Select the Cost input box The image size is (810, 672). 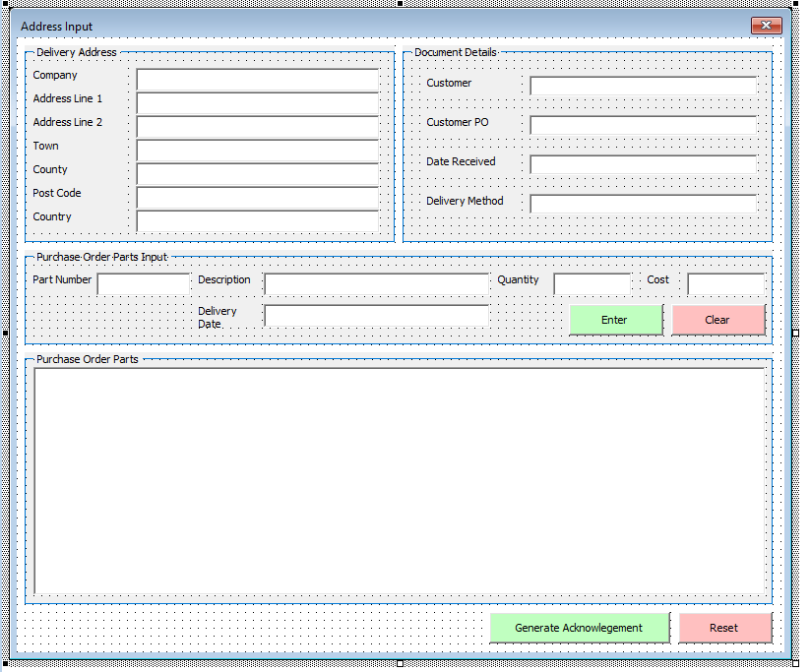726,283
